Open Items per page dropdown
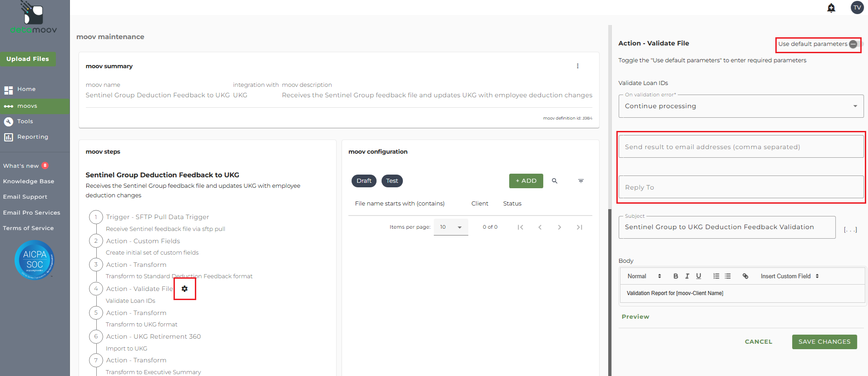This screenshot has height=376, width=868. coord(451,227)
